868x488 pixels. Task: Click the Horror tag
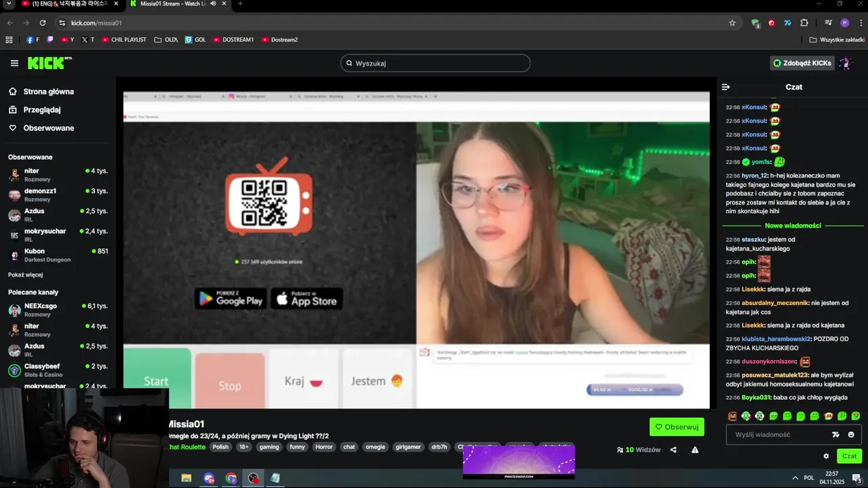[x=324, y=447]
